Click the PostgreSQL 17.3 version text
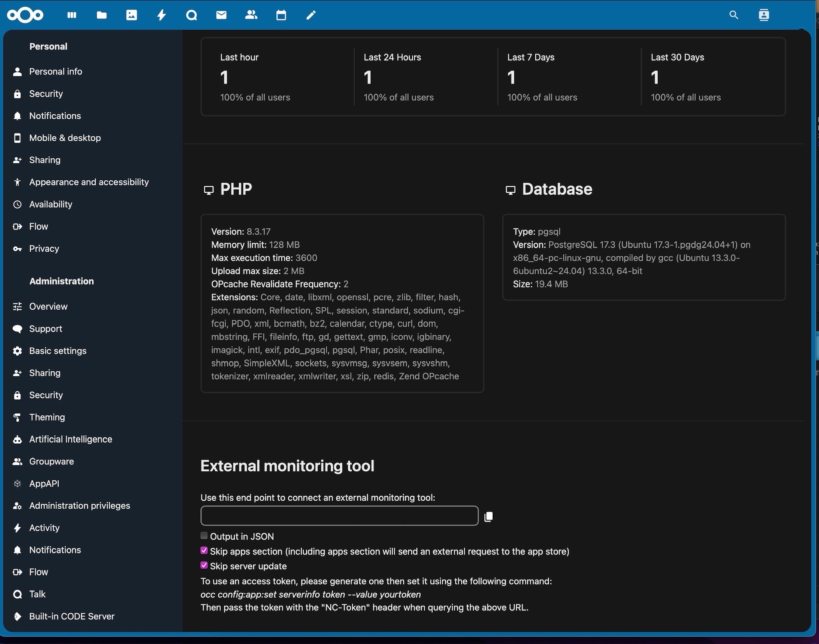The height and width of the screenshot is (644, 819). pos(582,245)
